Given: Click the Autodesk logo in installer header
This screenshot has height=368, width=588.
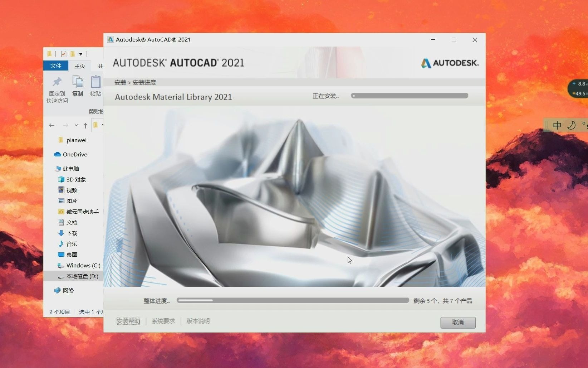Looking at the screenshot, I should coord(450,63).
